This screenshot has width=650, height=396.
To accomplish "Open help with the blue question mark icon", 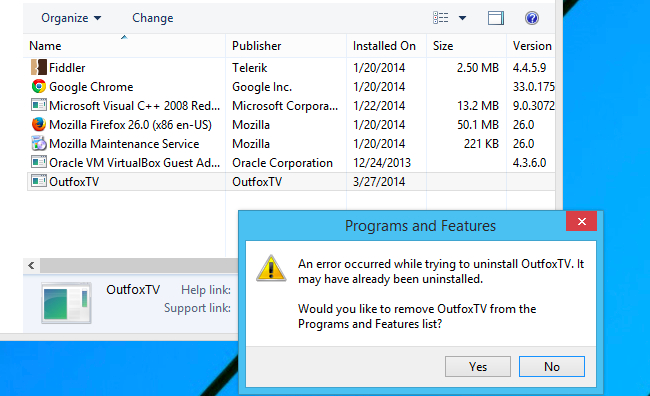I will (x=531, y=18).
